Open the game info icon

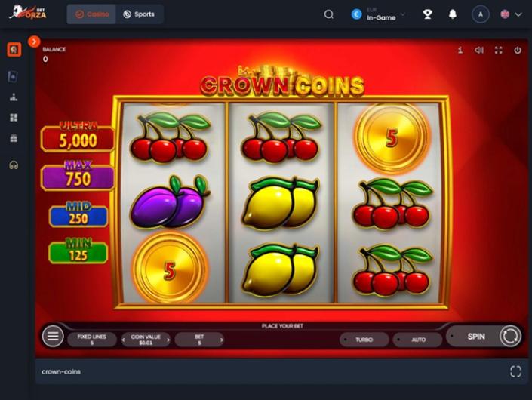tap(460, 51)
